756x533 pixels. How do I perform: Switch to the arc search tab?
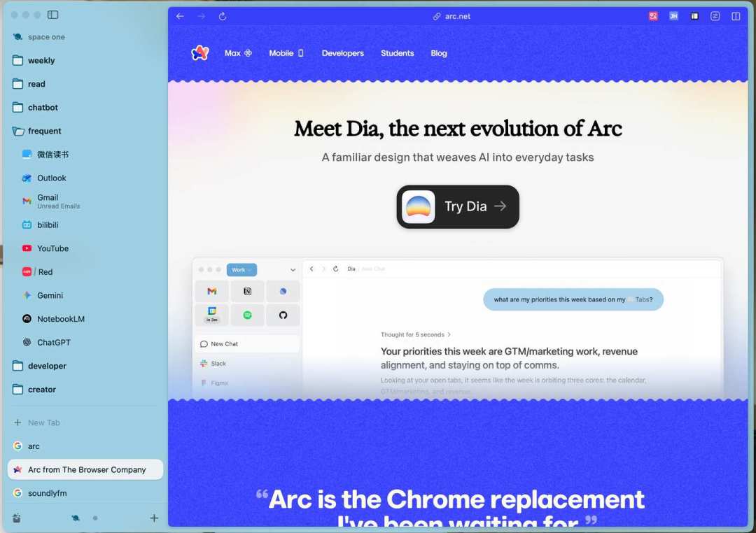(x=85, y=446)
